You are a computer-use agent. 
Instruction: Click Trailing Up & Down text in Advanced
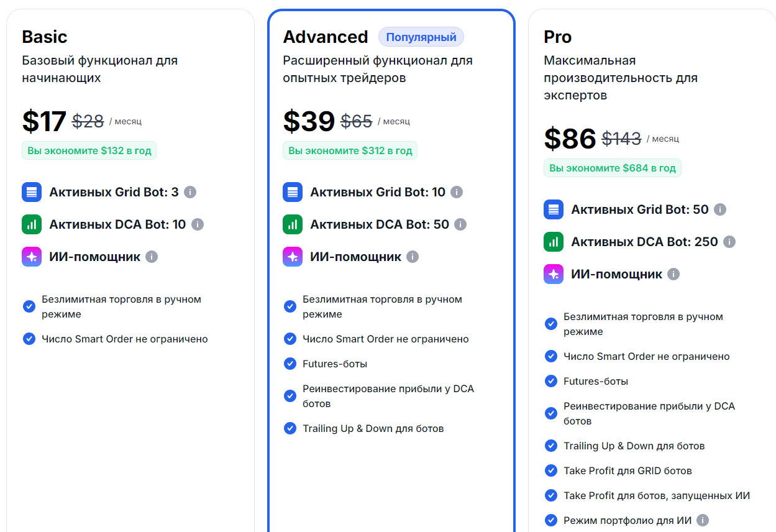[373, 428]
